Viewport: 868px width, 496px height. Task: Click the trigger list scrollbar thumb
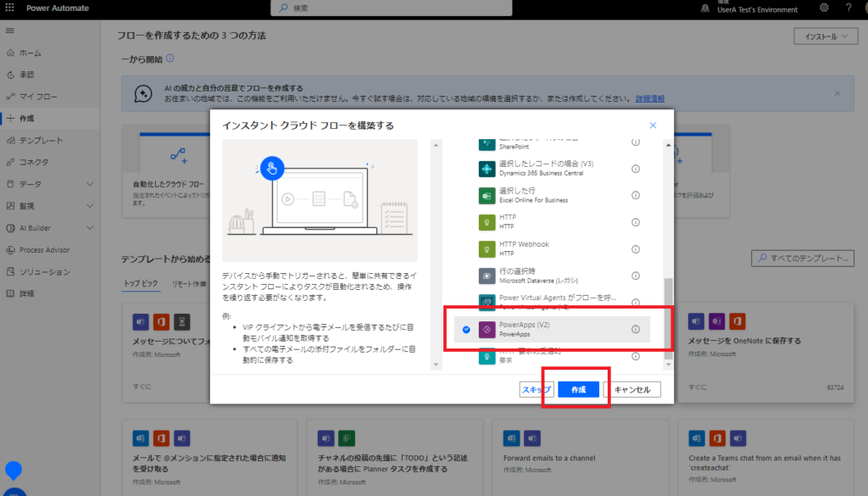coord(668,318)
